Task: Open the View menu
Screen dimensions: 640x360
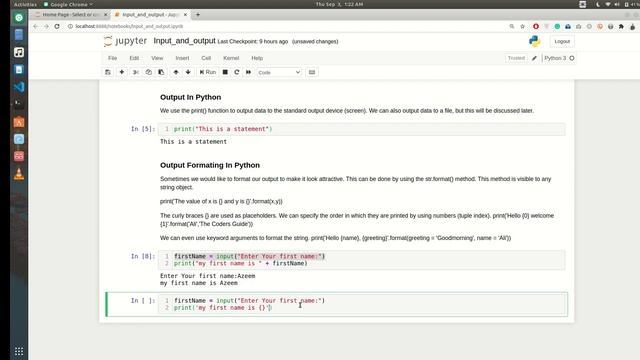Action: [157, 58]
